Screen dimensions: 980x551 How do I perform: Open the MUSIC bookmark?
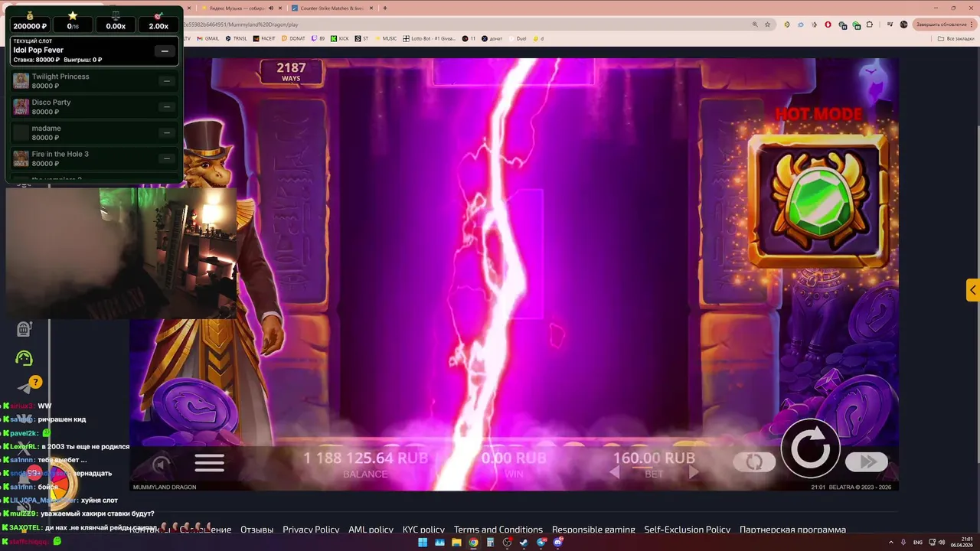[385, 38]
